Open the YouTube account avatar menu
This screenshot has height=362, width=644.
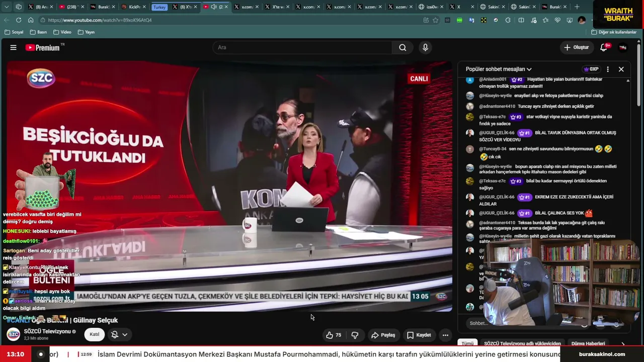623,47
